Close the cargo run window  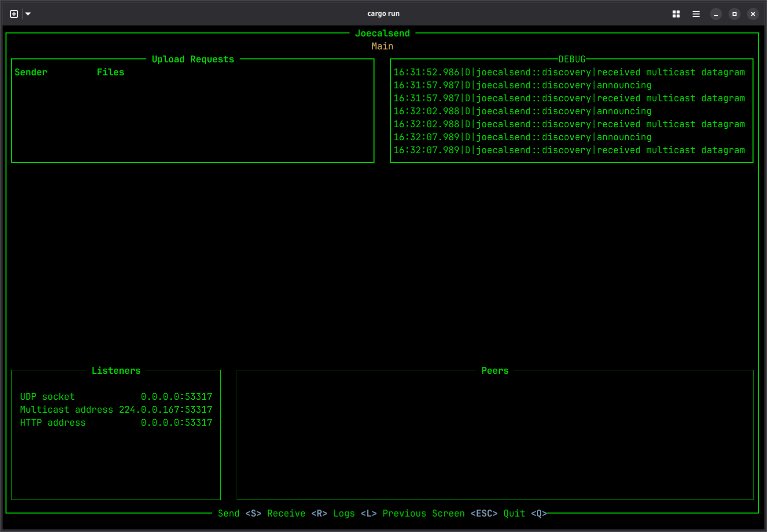(x=753, y=14)
